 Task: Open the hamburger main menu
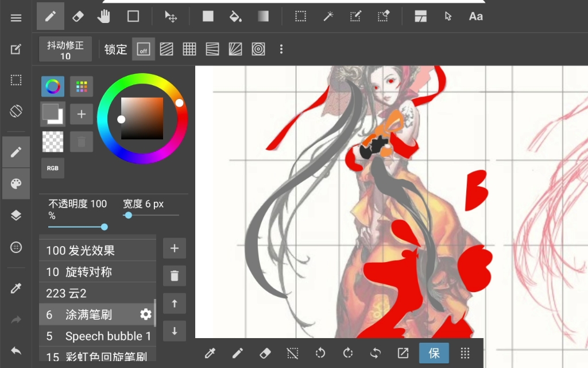(16, 18)
